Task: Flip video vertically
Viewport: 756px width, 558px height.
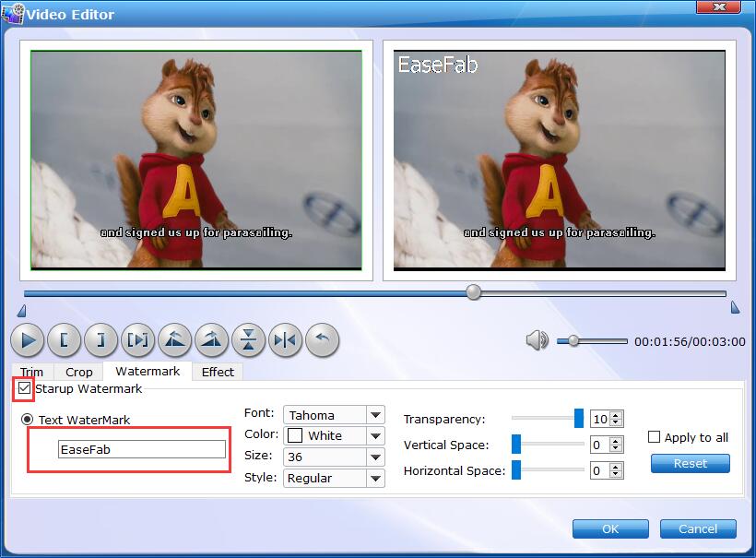Action: coord(249,340)
